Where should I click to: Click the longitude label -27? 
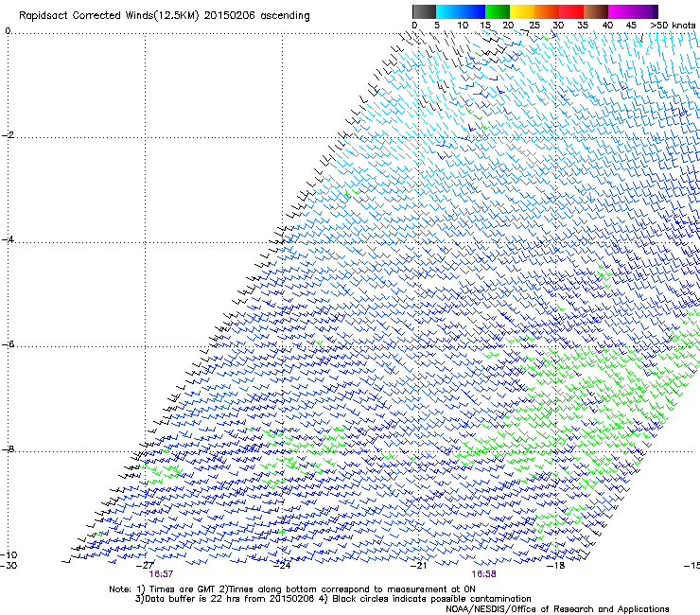click(145, 565)
